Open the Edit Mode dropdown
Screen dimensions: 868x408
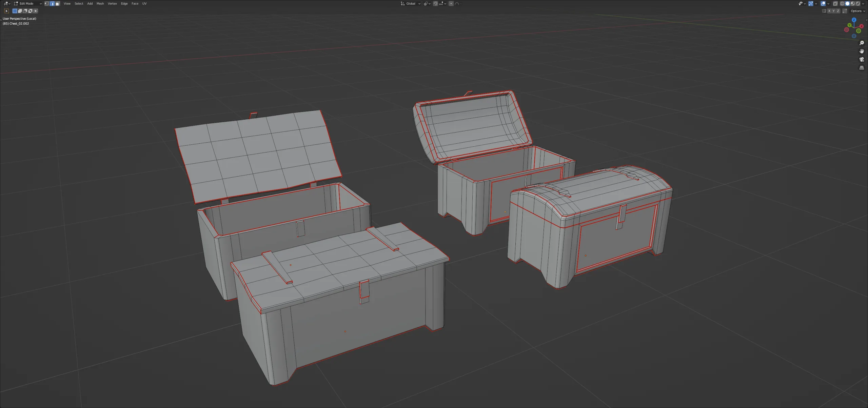point(27,3)
